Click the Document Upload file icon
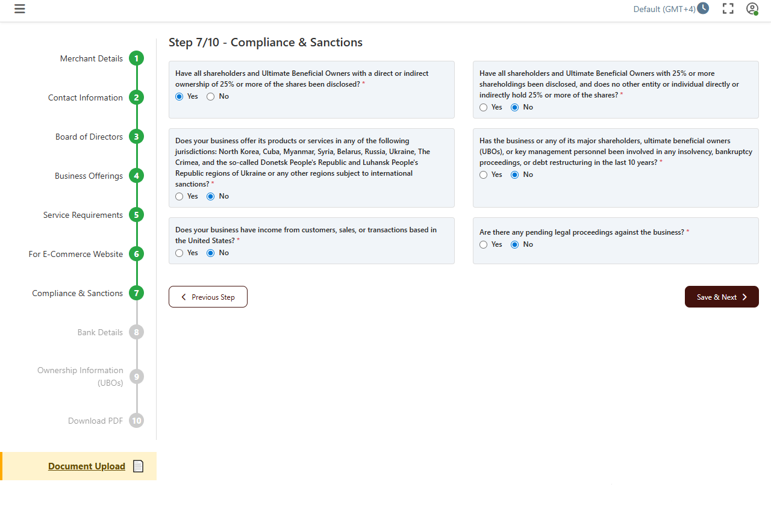771x532 pixels. click(x=138, y=466)
